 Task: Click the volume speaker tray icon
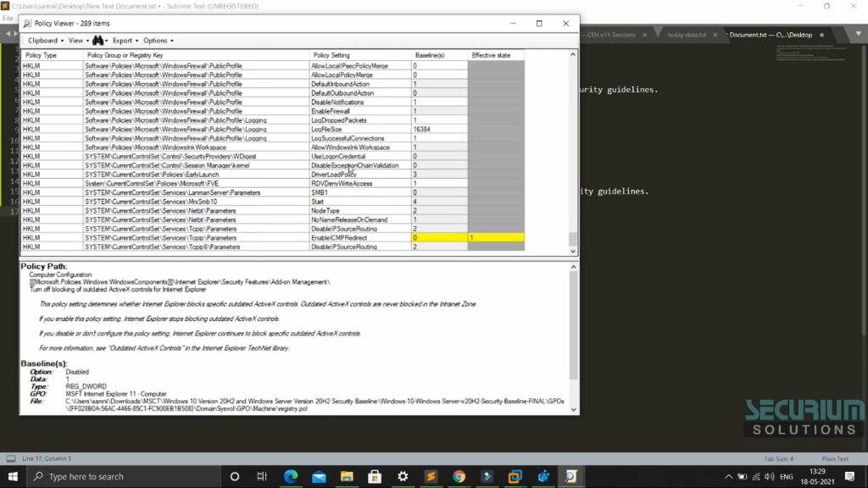(x=770, y=476)
